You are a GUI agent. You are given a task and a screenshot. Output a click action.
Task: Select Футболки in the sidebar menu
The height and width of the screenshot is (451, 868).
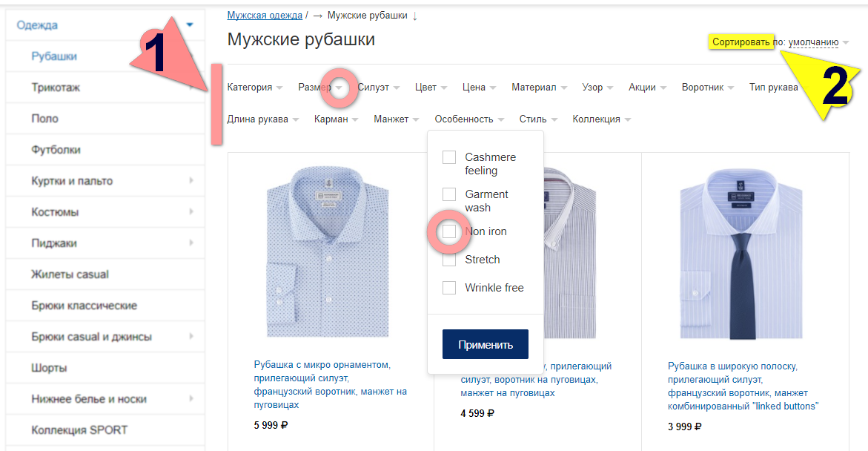coord(56,150)
